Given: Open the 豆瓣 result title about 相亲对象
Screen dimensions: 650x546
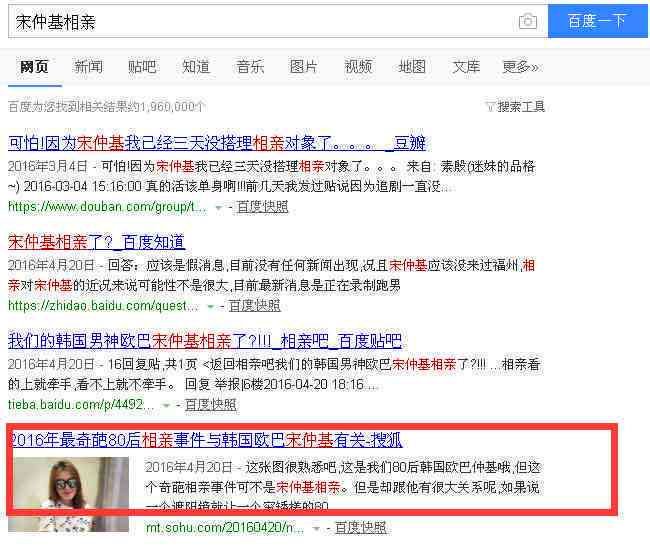Looking at the screenshot, I should point(217,143).
